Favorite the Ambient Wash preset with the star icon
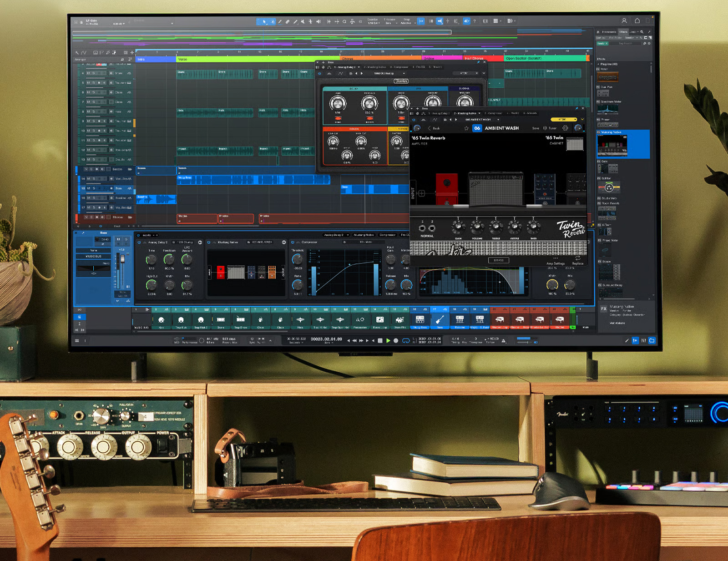728x561 pixels. (466, 128)
